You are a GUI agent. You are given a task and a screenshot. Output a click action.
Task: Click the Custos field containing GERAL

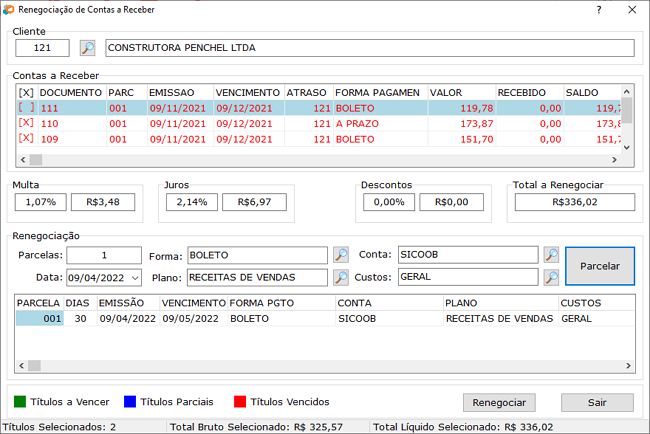[468, 277]
